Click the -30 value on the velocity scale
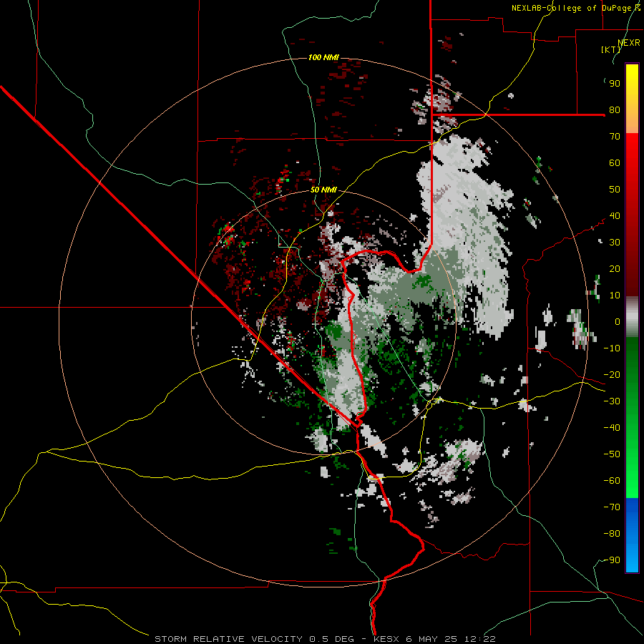Viewport: 644px width, 644px height. [612, 401]
